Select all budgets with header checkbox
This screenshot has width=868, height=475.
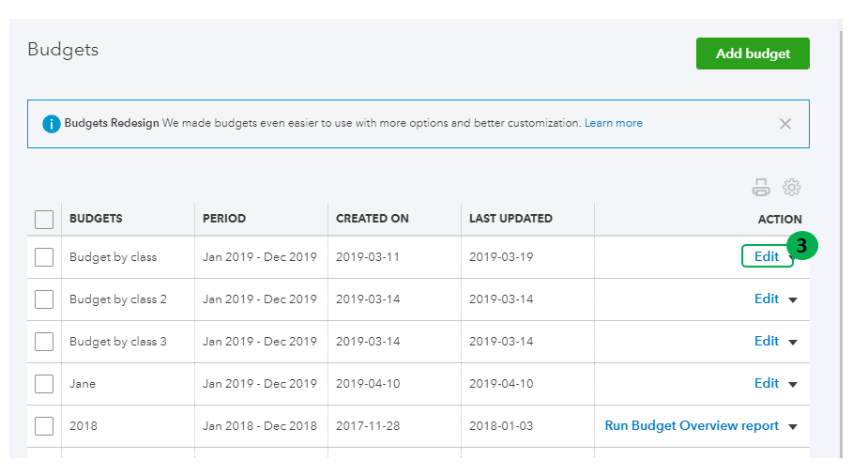[x=44, y=220]
